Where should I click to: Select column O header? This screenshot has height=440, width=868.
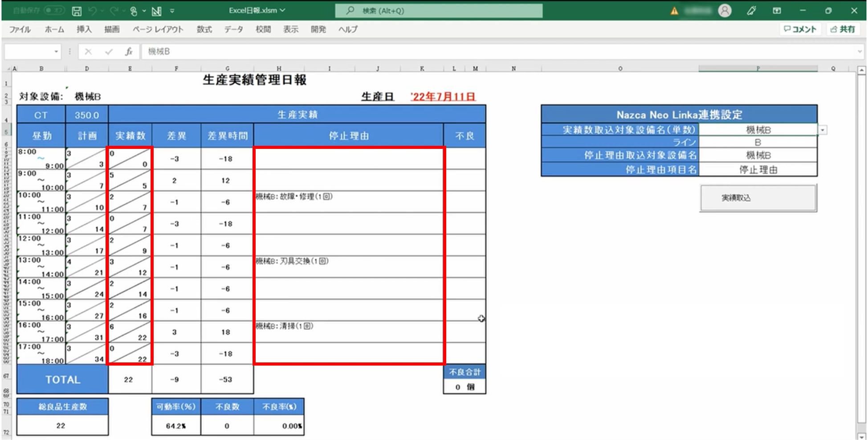[x=620, y=69]
